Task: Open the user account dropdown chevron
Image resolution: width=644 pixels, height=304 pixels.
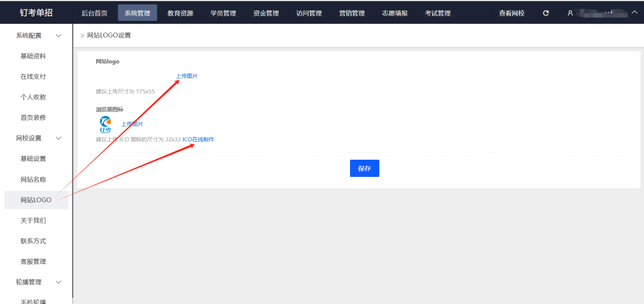Action: 634,13
